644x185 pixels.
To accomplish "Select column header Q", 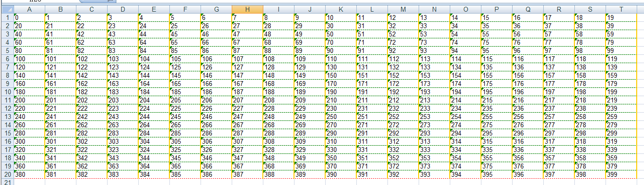I will click(x=528, y=9).
